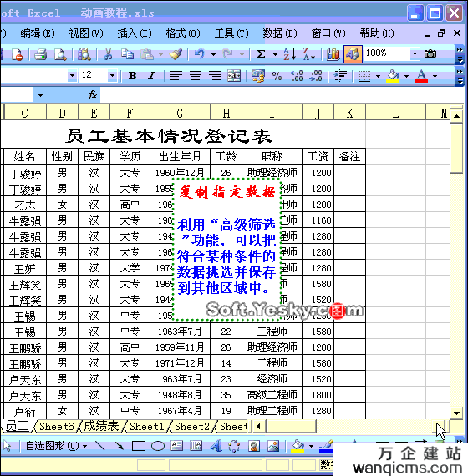
Task: Click the Merge and Center icon
Action: (234, 76)
